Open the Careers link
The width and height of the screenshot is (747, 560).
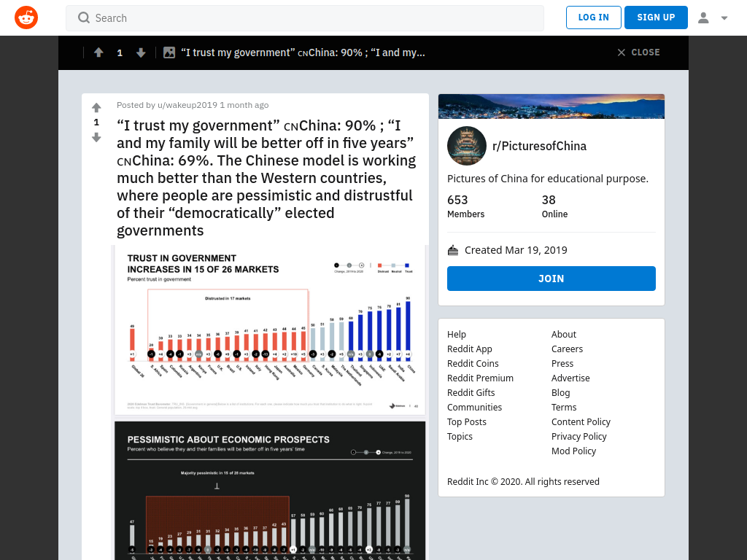coord(567,349)
